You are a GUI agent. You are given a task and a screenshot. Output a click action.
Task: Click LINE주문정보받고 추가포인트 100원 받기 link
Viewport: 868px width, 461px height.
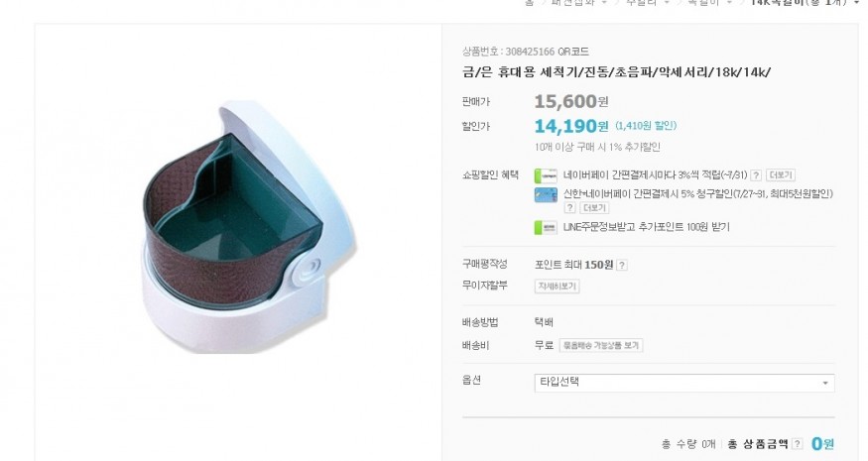coord(646,227)
